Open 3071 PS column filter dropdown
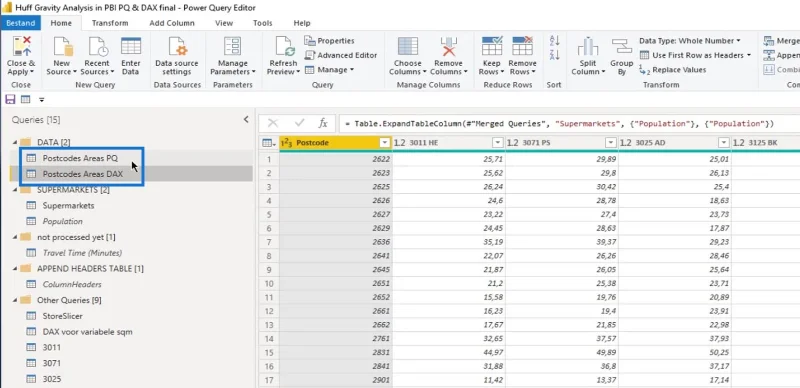 tap(611, 143)
